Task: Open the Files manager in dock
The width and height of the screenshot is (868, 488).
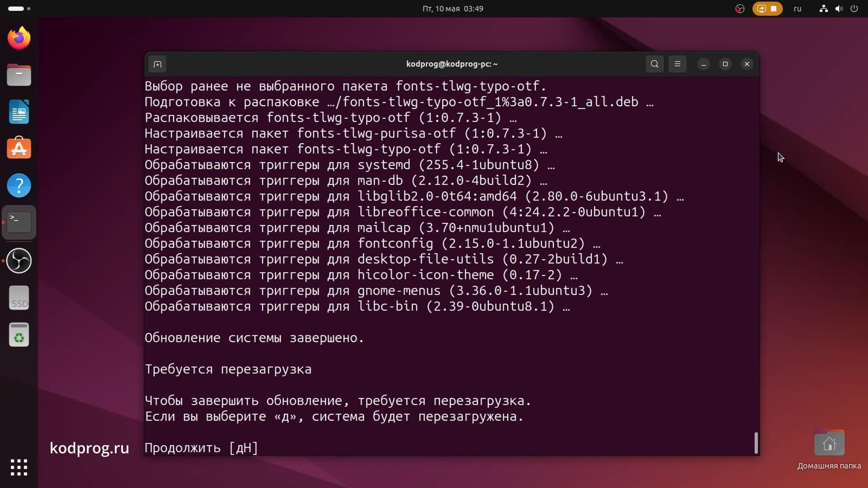Action: (19, 75)
